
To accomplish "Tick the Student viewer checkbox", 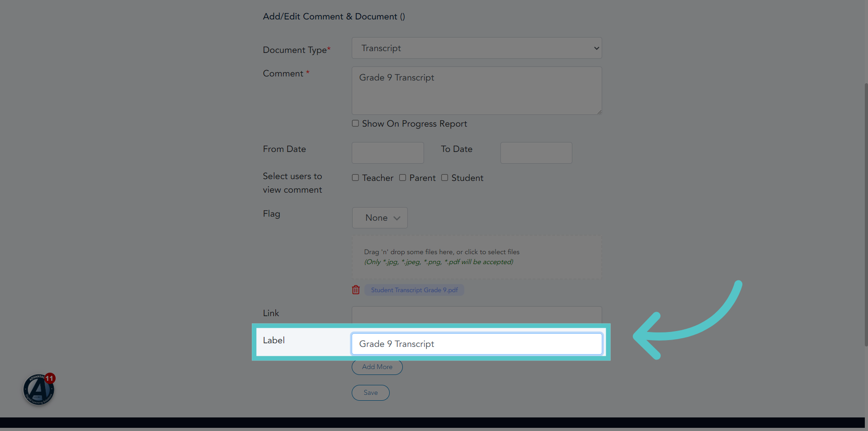I will click(x=444, y=178).
